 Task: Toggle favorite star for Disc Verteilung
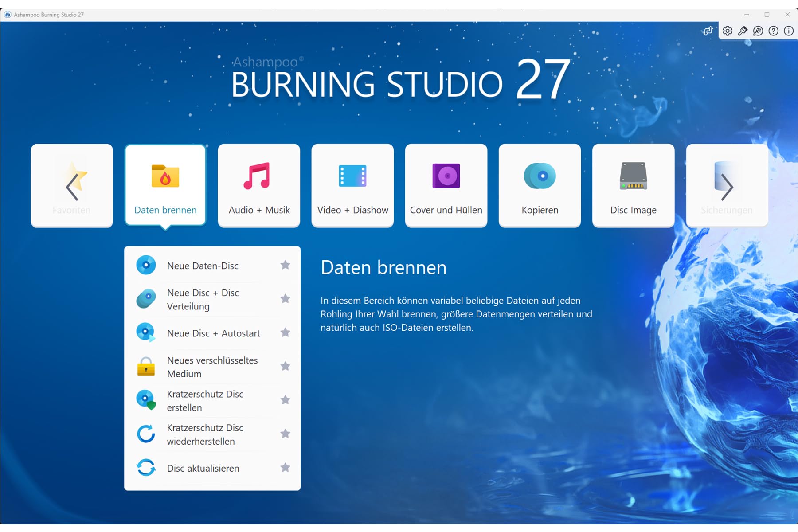point(285,299)
